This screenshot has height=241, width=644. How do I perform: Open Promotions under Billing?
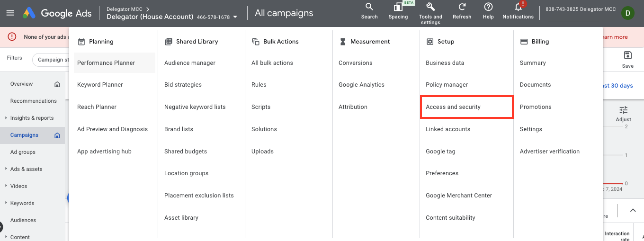point(536,107)
